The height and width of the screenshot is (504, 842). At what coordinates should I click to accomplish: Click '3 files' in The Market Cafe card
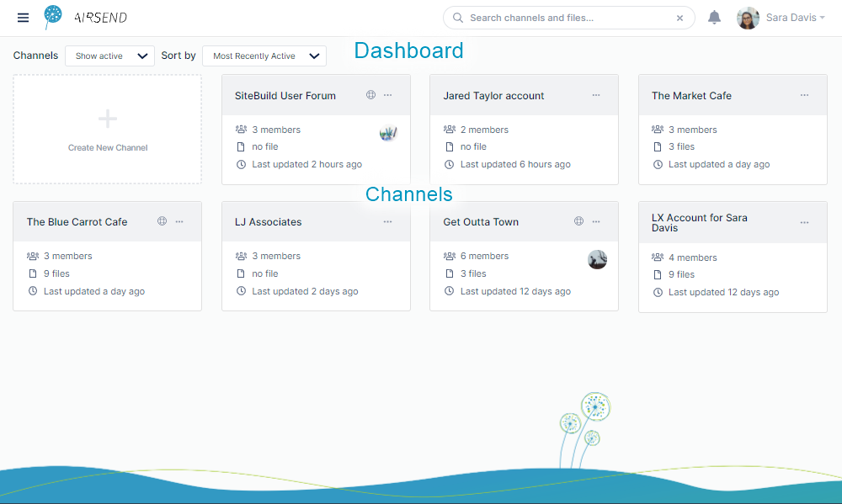click(681, 147)
